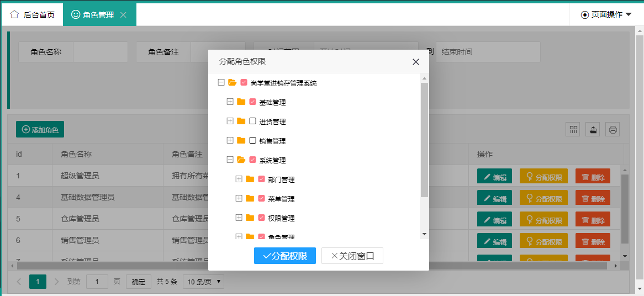The image size is (644, 296).
Task: Click page number 1 in pagination
Action: point(38,282)
